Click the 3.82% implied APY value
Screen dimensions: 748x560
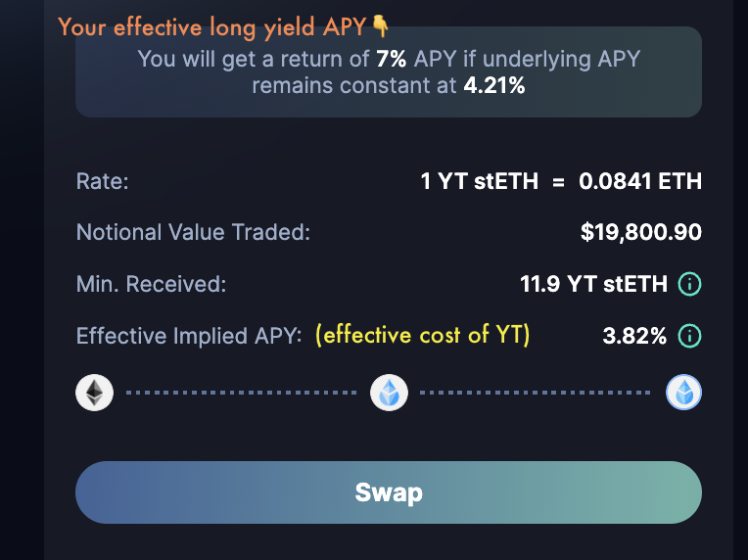click(x=634, y=336)
